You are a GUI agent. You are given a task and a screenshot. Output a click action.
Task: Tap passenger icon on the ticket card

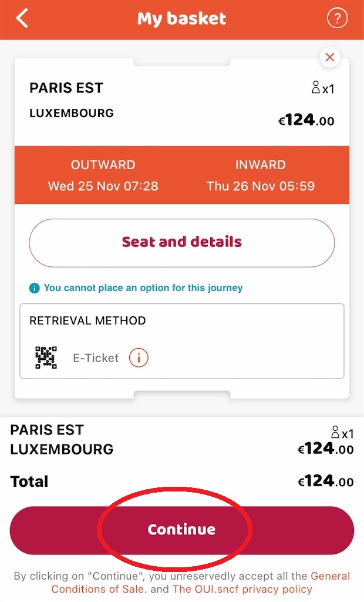316,88
